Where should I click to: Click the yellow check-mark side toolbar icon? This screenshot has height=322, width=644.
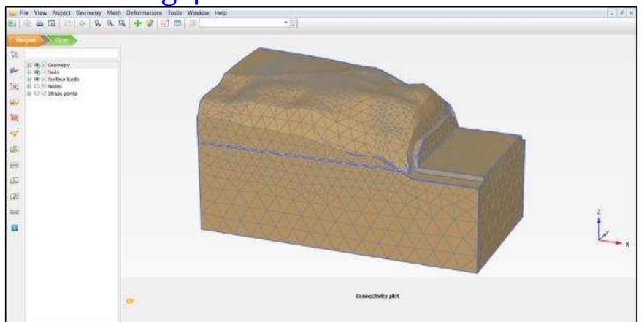click(15, 134)
